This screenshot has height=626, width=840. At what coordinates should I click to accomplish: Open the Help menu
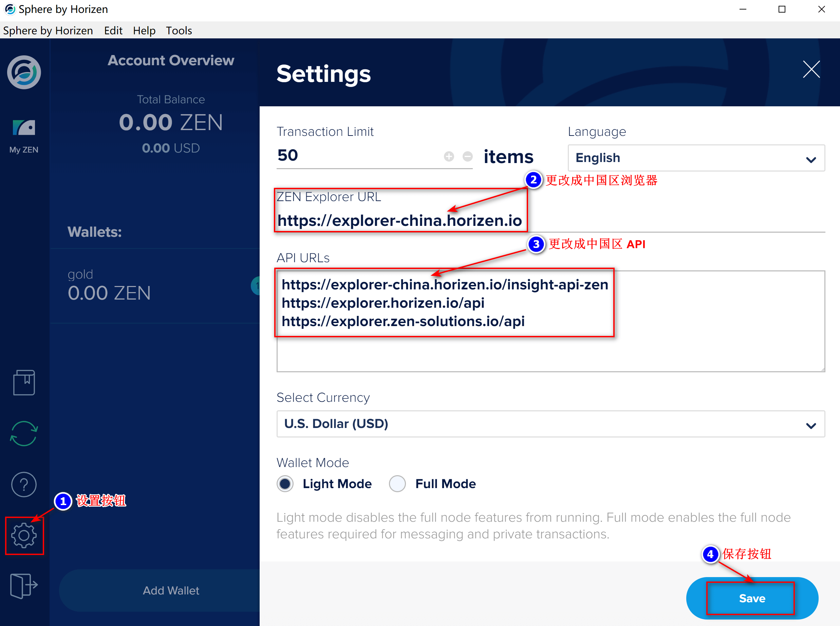pos(144,30)
